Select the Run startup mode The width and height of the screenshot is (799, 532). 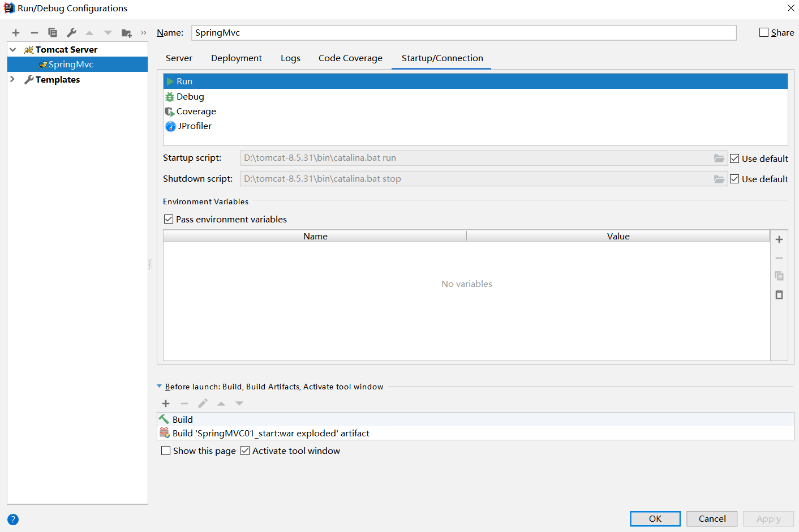(x=475, y=81)
